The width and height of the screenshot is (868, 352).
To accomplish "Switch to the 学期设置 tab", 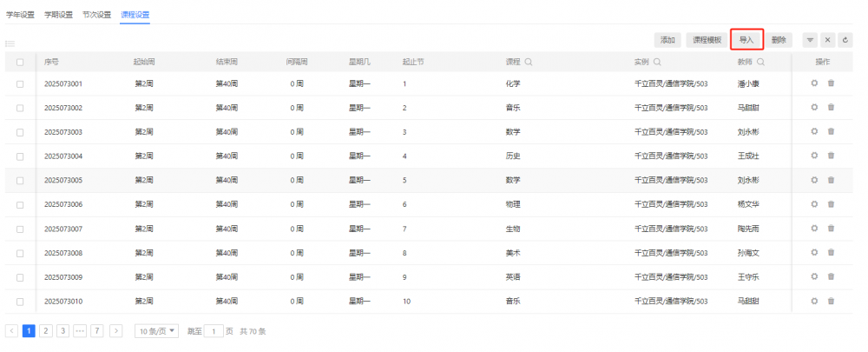I will click(56, 15).
